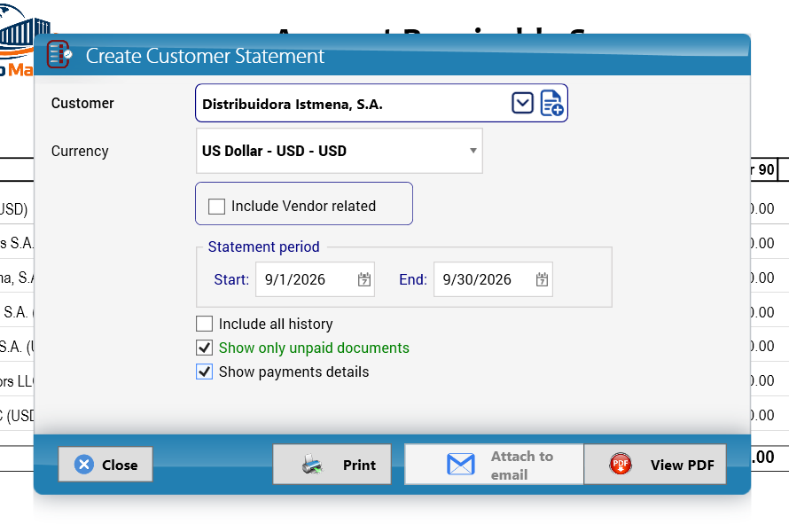Click the Close button
This screenshot has height=532, width=789.
tap(105, 464)
